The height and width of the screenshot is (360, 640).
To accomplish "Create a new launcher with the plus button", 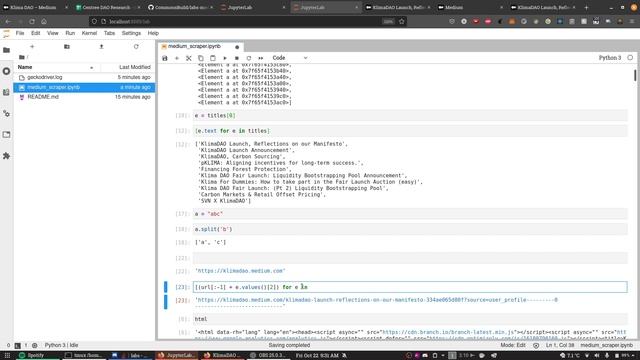I will [32, 47].
